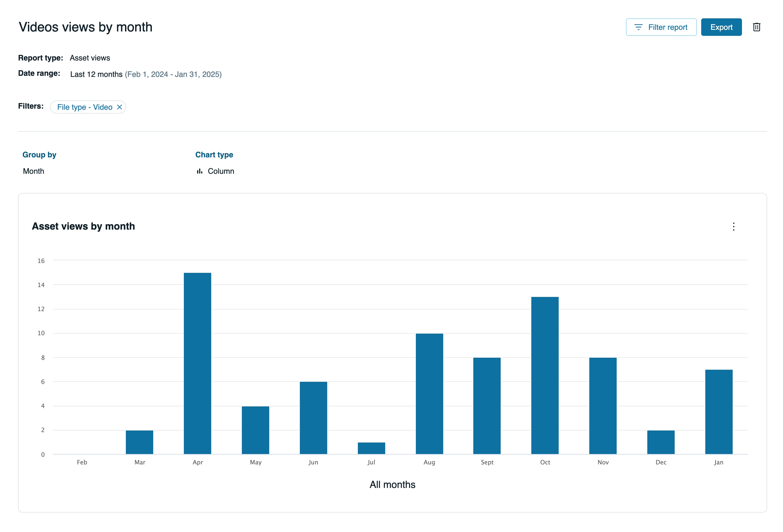
Task: Click the 'Chart type' label
Action: click(x=214, y=155)
